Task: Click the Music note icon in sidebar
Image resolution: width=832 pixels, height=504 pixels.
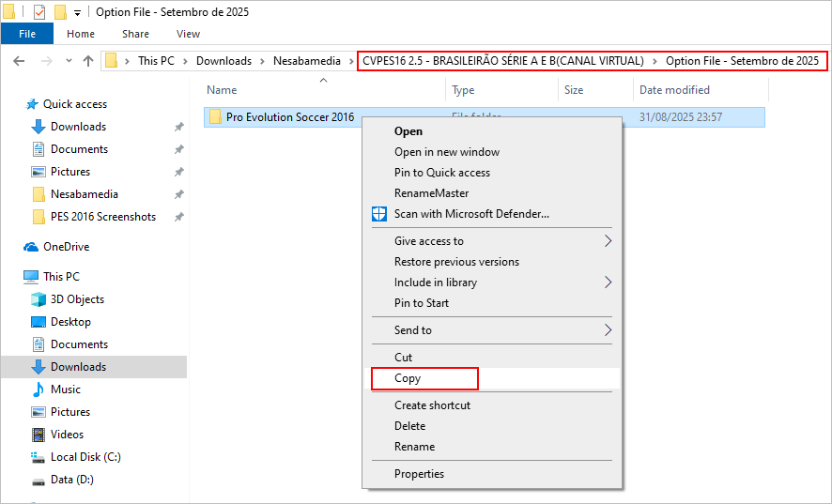Action: click(39, 389)
